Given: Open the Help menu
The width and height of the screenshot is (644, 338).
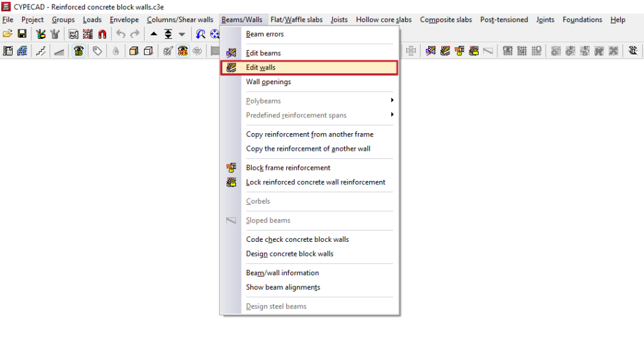Looking at the screenshot, I should click(x=618, y=19).
